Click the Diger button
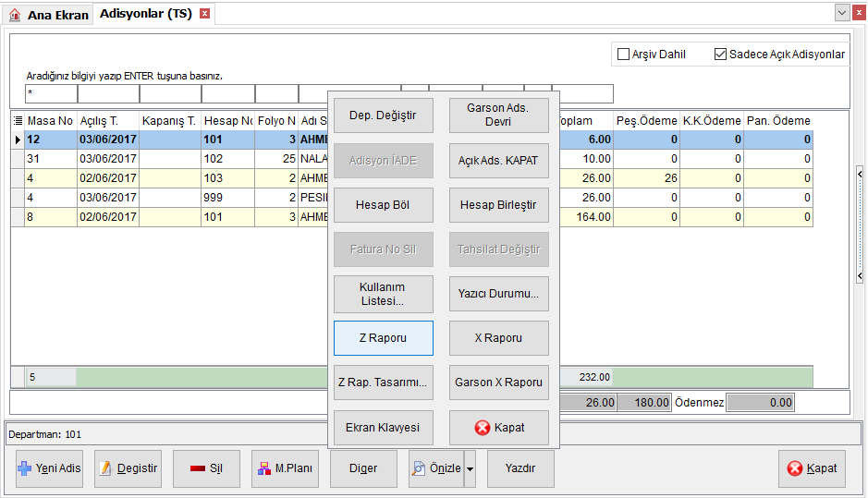The height and width of the screenshot is (498, 868). pos(363,468)
